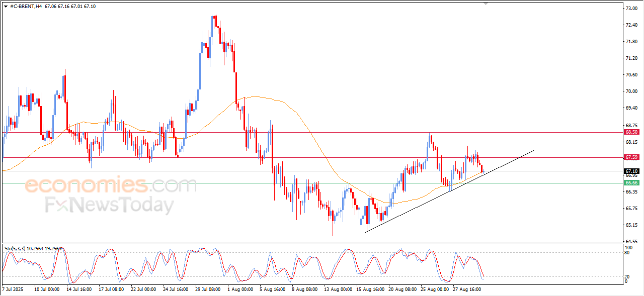Click the 80 level on stochastic scale
Screen dimensions: 644x296
tap(628, 253)
